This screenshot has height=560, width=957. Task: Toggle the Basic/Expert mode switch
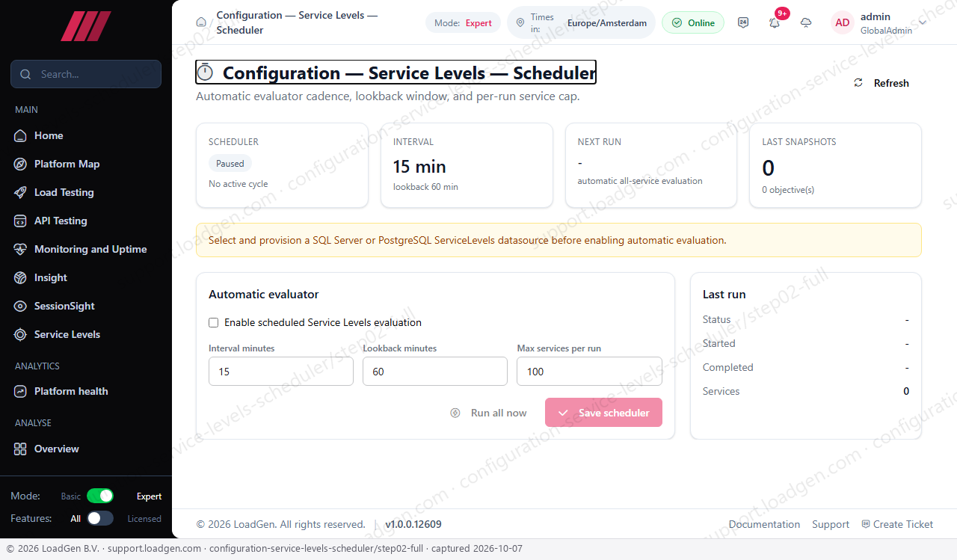100,496
